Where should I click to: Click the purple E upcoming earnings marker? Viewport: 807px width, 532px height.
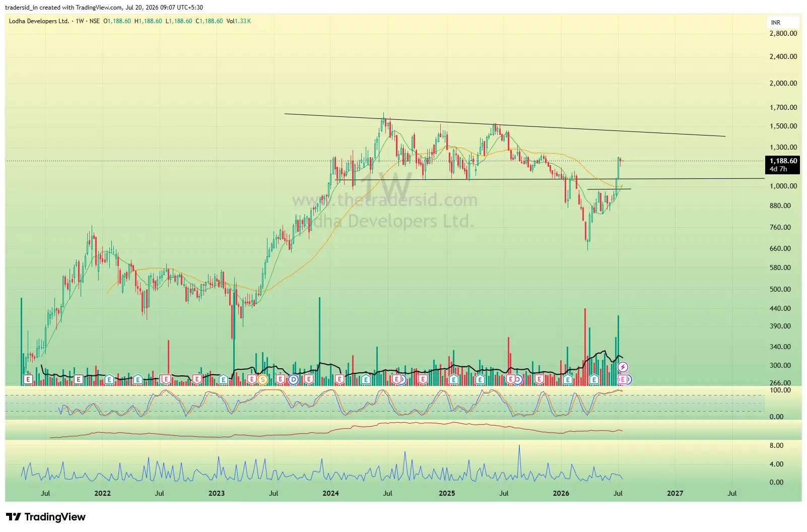[x=623, y=379]
